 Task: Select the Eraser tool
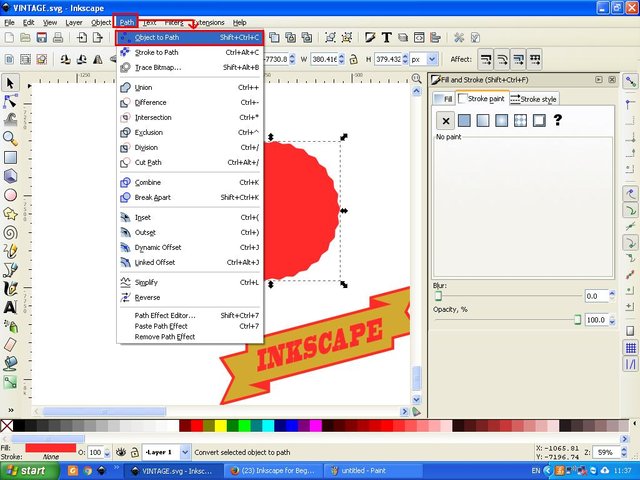10,344
